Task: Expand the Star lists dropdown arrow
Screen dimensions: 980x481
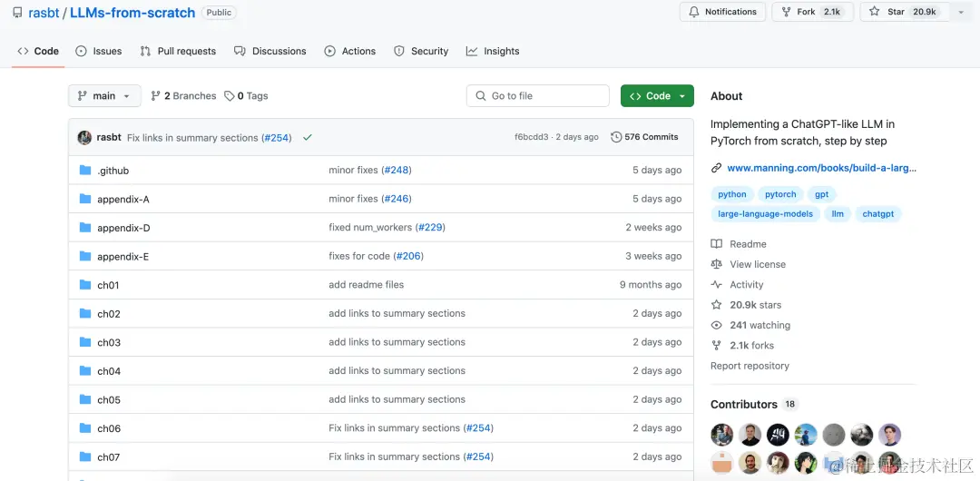Action: (x=961, y=12)
